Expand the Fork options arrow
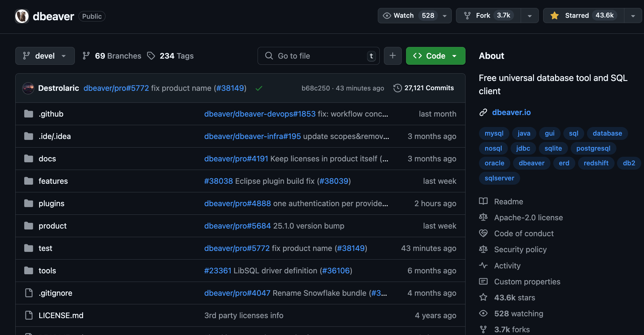 point(530,16)
